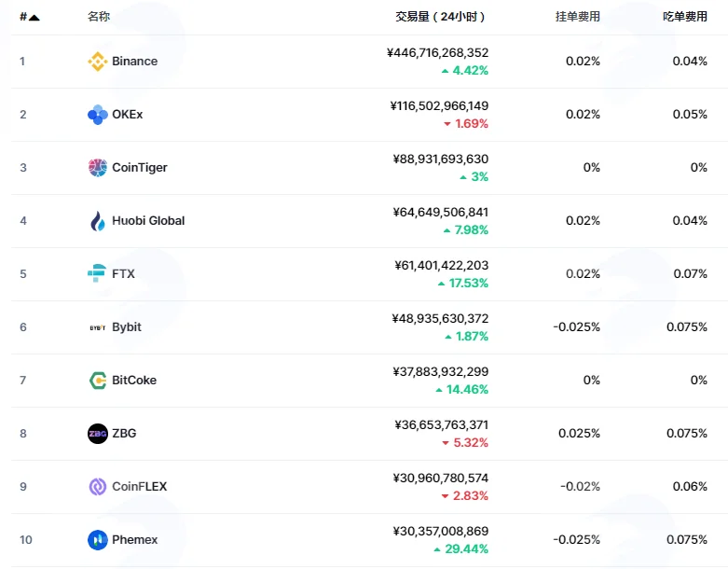Sort by the 吃单费用 column header

pos(685,17)
